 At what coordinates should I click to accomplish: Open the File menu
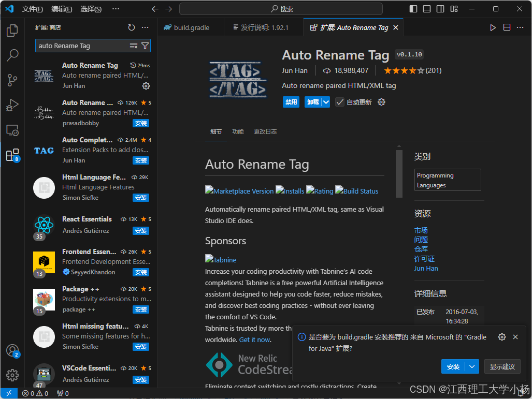[32, 9]
